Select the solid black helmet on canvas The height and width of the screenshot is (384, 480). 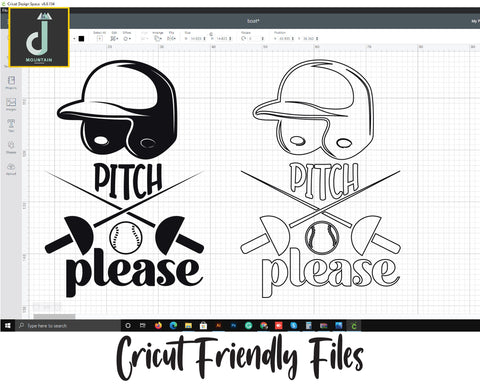[117, 109]
